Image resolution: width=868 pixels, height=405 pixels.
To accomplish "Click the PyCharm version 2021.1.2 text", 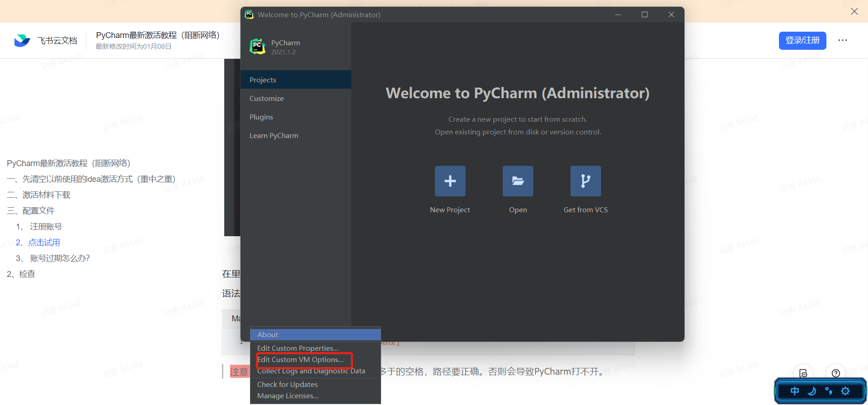I will (x=283, y=52).
